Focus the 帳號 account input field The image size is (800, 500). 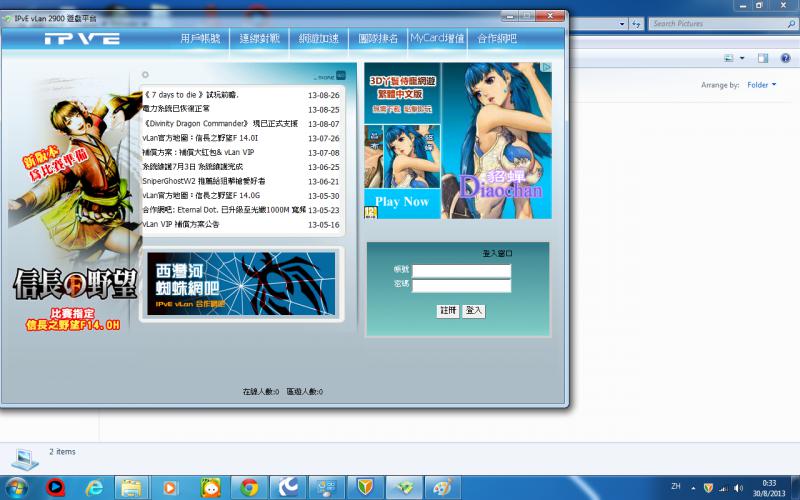pos(461,271)
